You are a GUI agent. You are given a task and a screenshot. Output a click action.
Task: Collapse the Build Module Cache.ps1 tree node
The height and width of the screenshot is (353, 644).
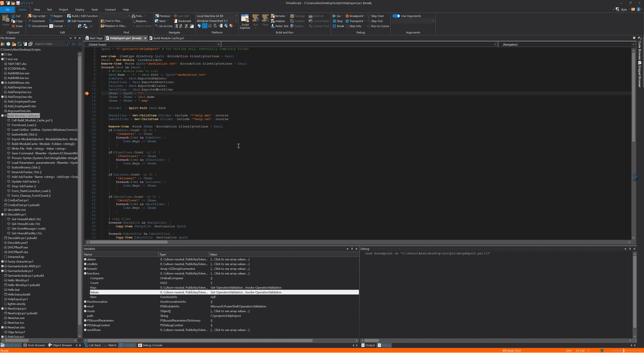pos(3,116)
